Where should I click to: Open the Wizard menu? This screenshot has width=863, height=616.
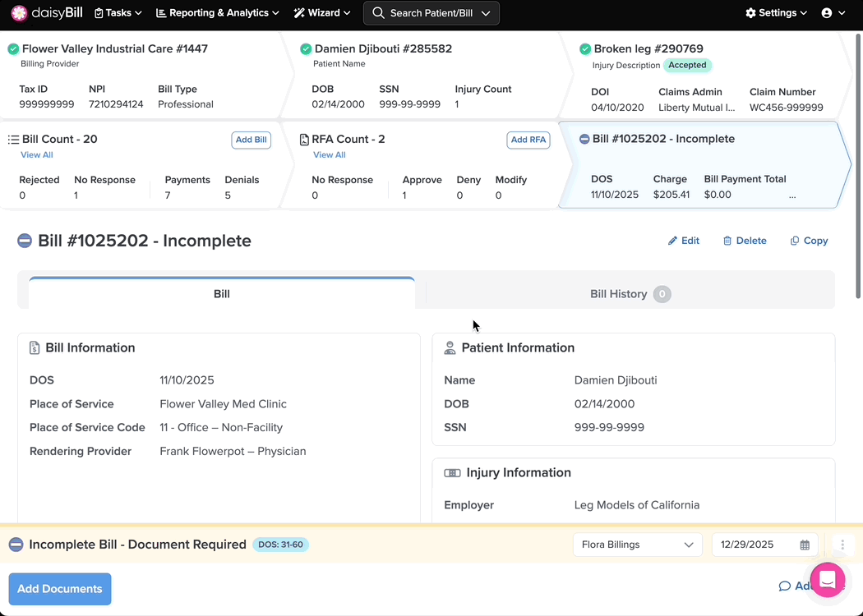pos(322,13)
